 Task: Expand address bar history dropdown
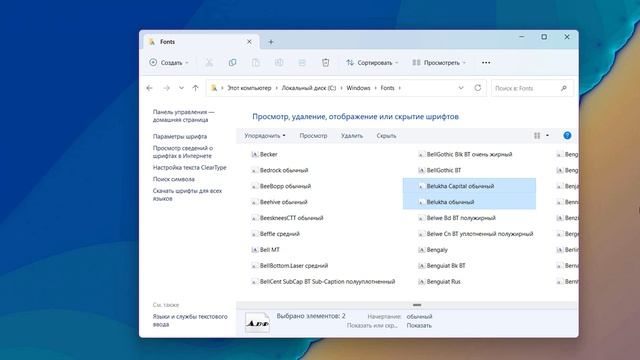pos(461,88)
